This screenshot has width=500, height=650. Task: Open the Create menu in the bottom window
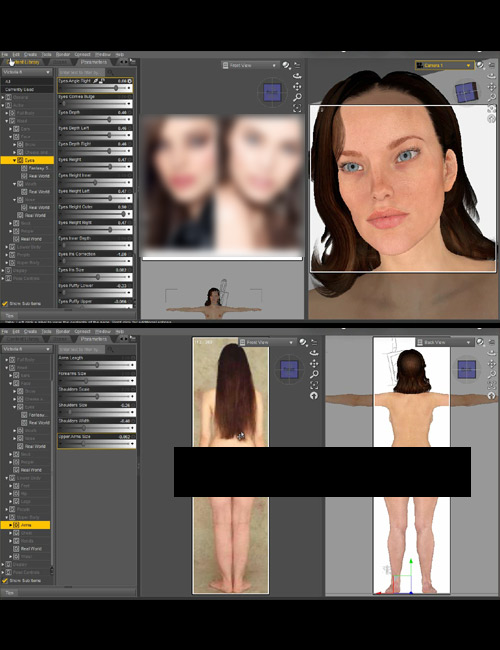pos(30,331)
